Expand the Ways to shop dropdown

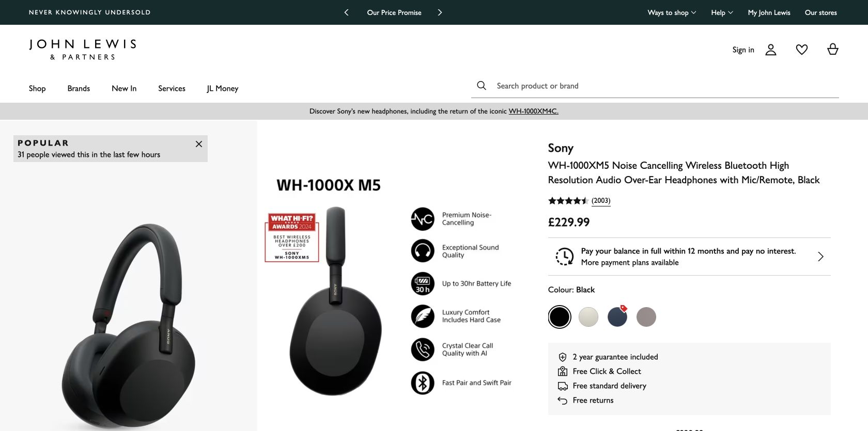pos(672,12)
